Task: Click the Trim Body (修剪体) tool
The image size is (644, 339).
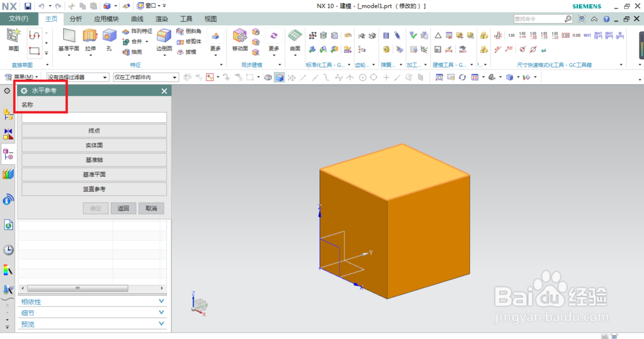Action: [x=189, y=41]
